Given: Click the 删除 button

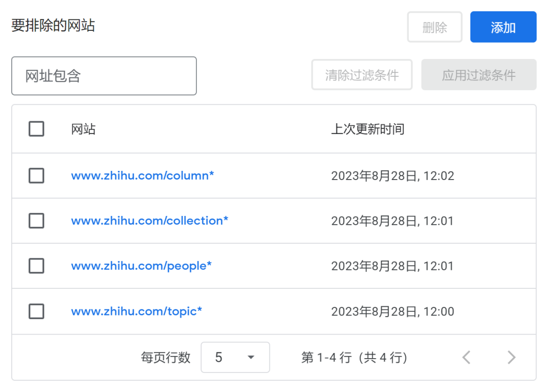Looking at the screenshot, I should pos(434,27).
